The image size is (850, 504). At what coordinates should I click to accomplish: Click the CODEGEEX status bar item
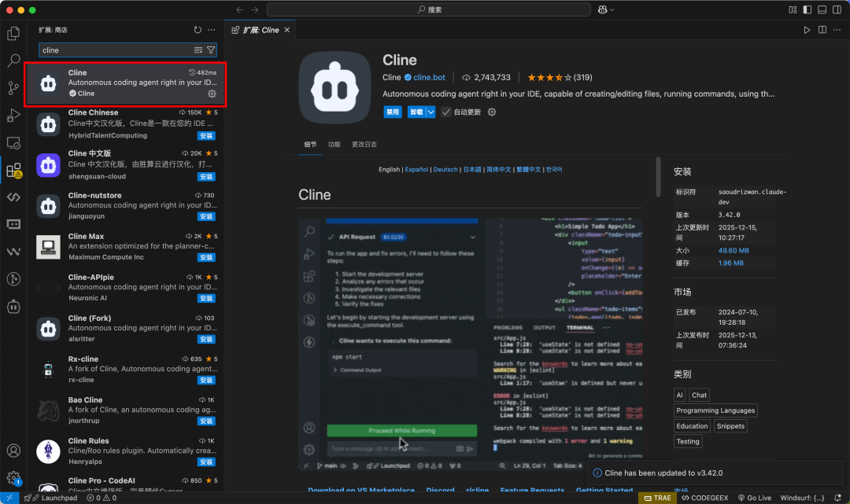[704, 498]
